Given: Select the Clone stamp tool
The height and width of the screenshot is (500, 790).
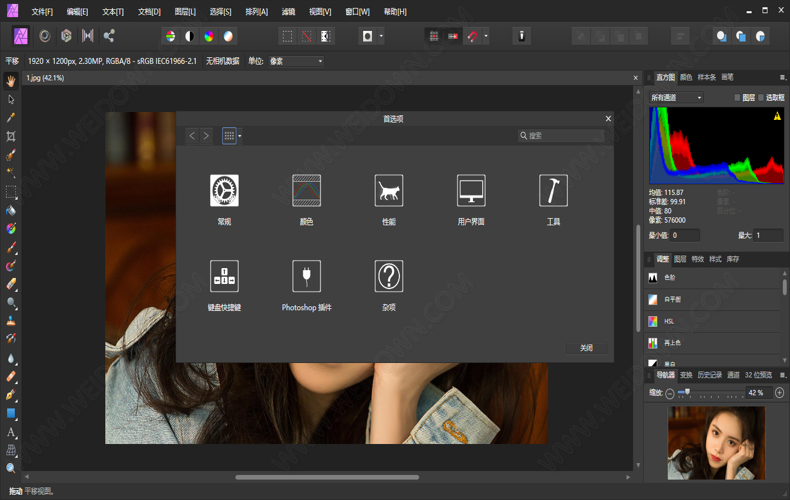Looking at the screenshot, I should [x=11, y=321].
